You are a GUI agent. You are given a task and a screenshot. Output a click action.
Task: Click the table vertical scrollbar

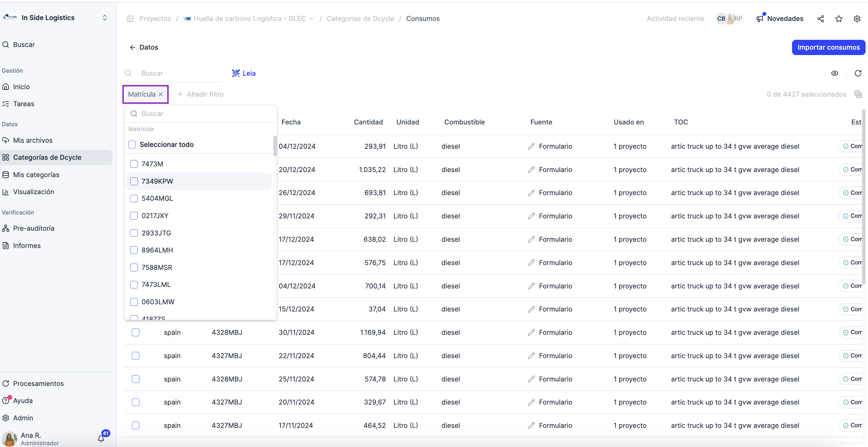tap(864, 197)
